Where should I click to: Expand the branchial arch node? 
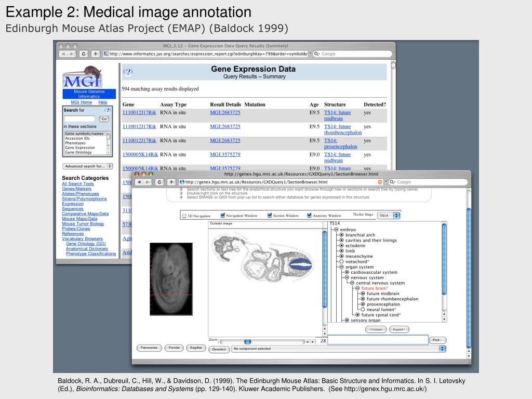point(342,235)
